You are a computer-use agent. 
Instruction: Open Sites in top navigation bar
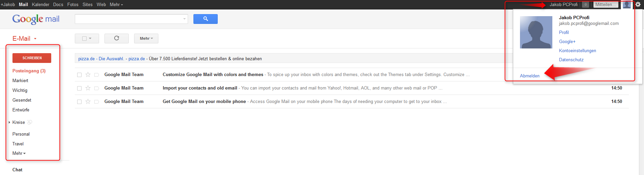[x=88, y=4]
